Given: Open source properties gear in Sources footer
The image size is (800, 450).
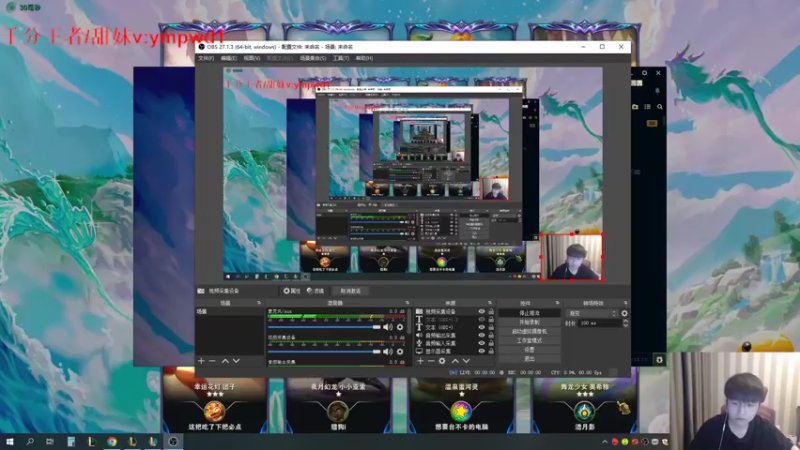Looking at the screenshot, I should (442, 361).
